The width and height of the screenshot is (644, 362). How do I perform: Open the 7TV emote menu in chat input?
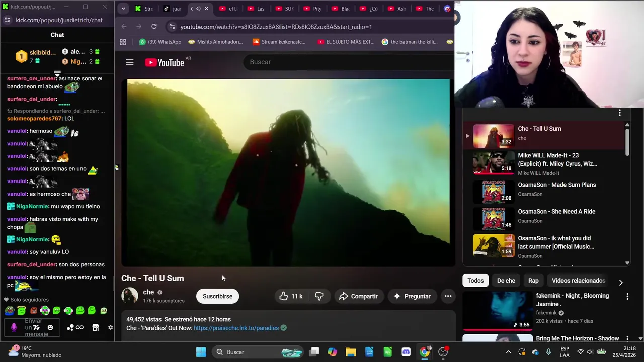[x=36, y=328]
